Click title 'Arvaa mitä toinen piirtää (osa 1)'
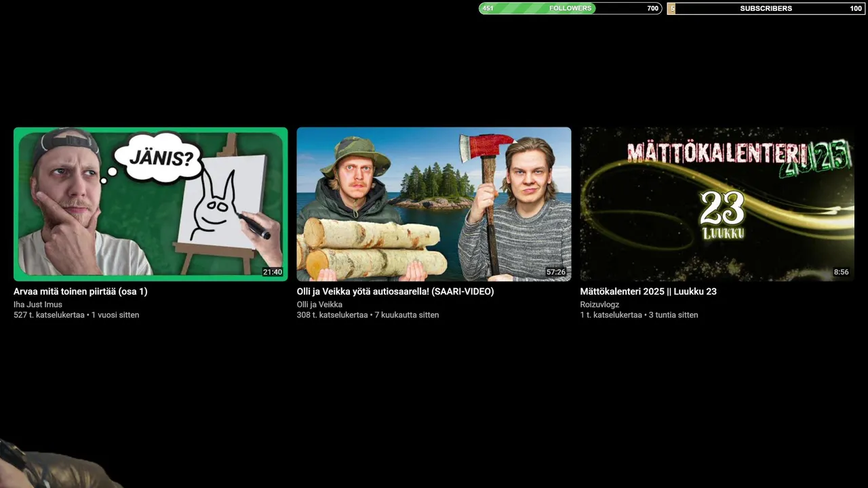The image size is (868, 488). (81, 291)
